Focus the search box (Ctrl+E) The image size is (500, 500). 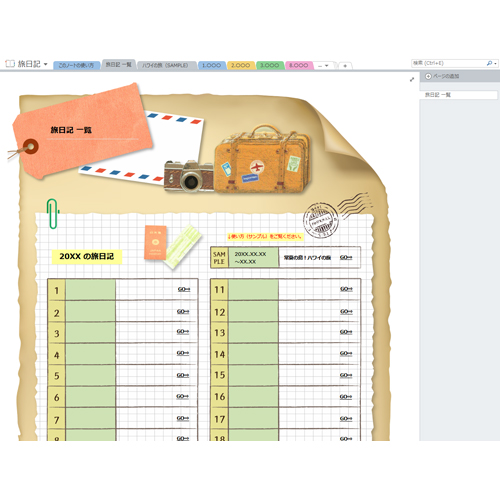(x=448, y=63)
